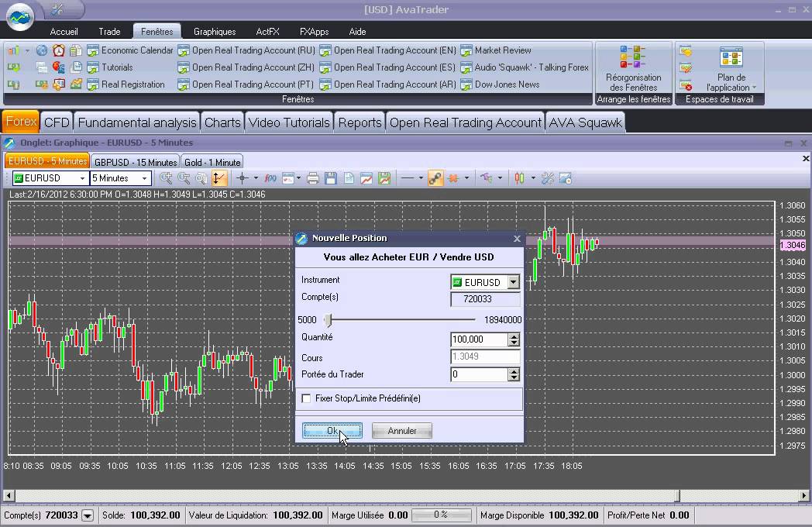Click the red line chart icon
Viewport: 812px width, 527px height.
pos(366,178)
